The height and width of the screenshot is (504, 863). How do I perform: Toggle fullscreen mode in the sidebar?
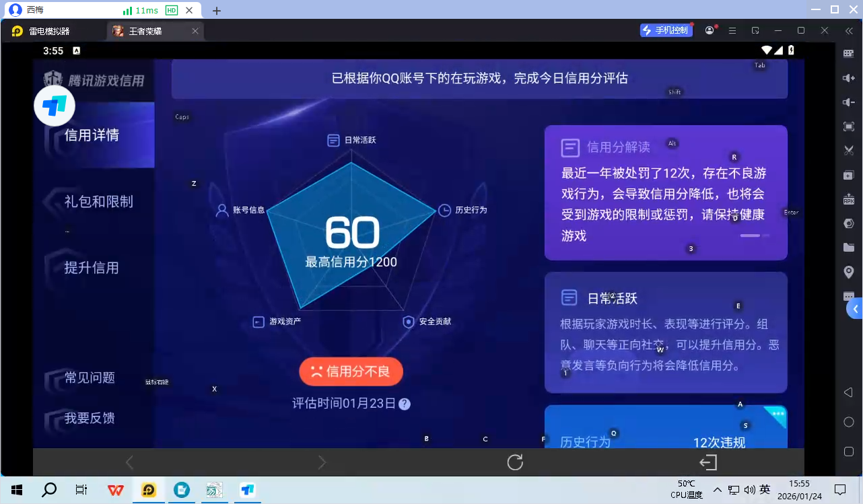[849, 126]
